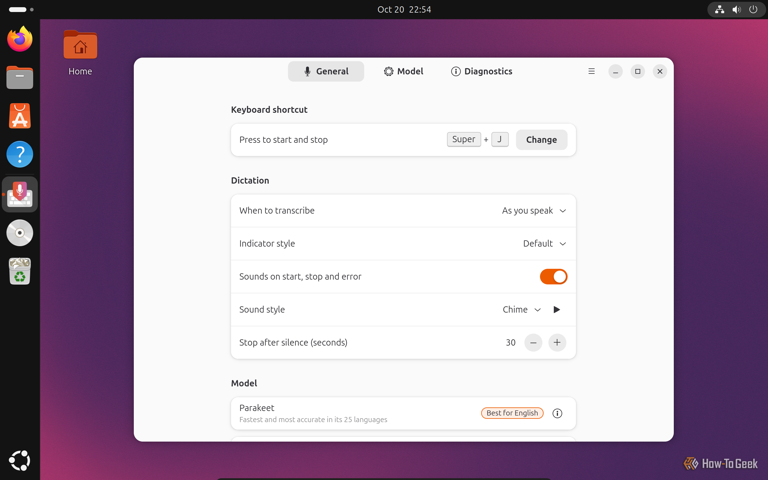Click the dictation microphone app dock icon

tap(20, 194)
